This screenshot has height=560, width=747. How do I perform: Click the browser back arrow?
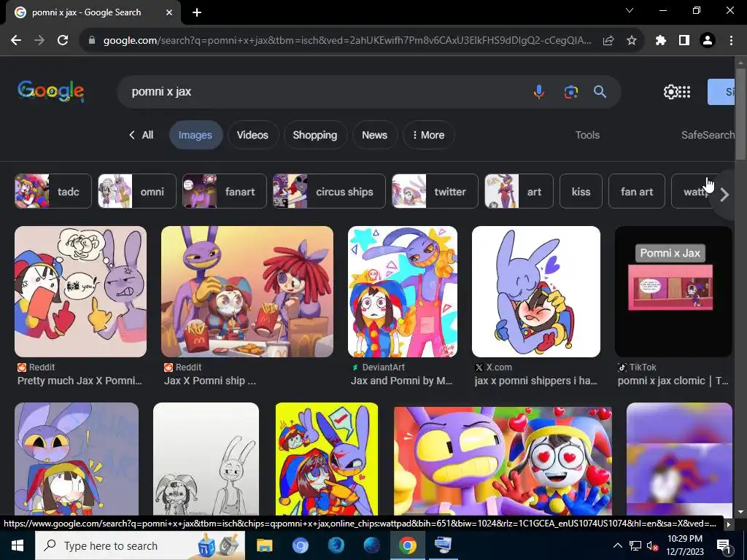[16, 41]
